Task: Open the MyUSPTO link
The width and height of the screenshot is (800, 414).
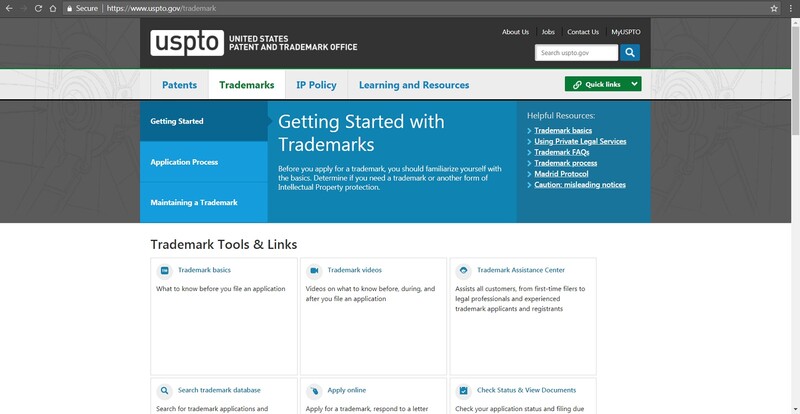Action: point(626,32)
